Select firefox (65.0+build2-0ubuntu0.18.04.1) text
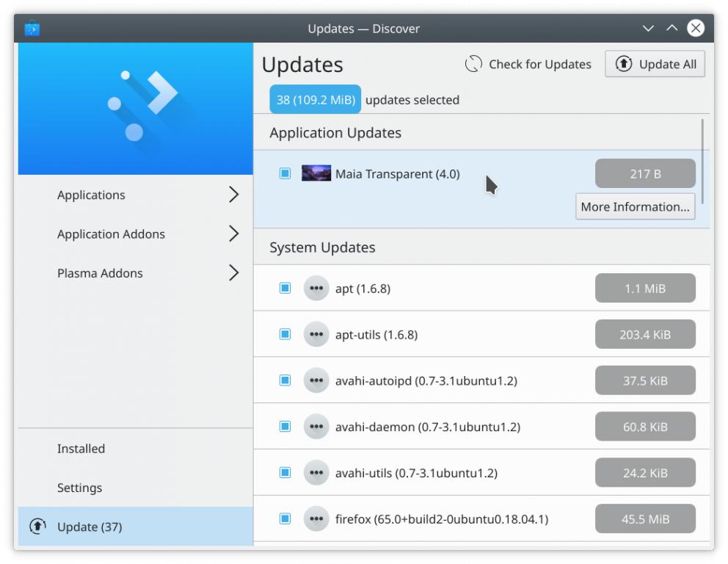Screen dimensions: 728x564 [442, 519]
